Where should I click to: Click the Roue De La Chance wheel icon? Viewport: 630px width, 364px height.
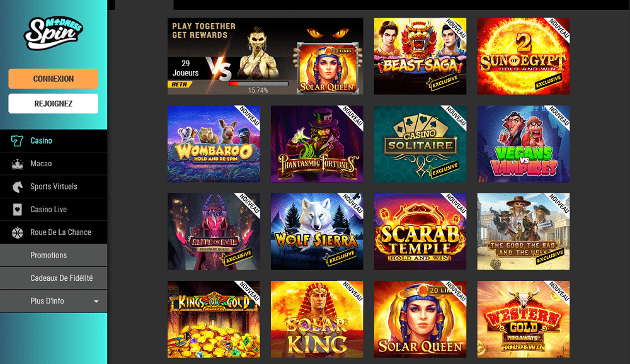click(x=17, y=232)
